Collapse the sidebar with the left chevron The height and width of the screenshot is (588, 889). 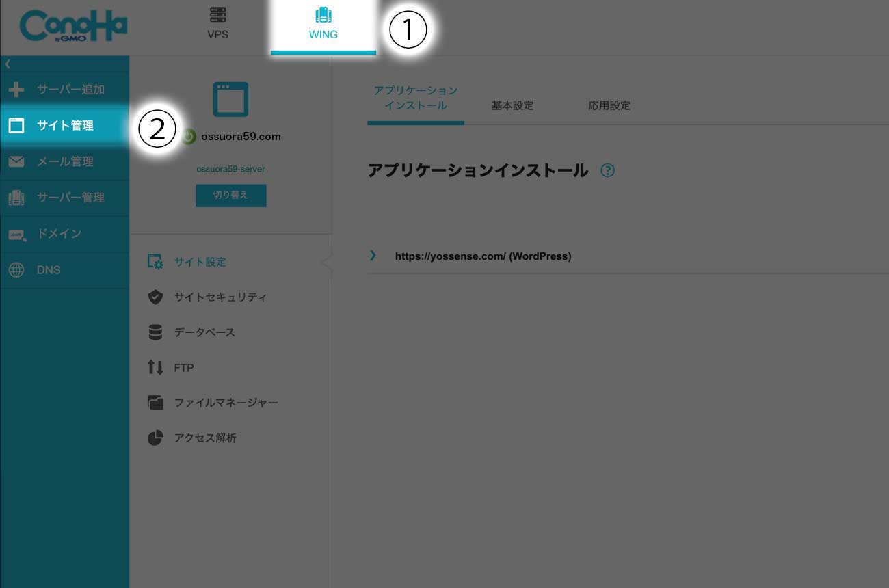point(8,64)
